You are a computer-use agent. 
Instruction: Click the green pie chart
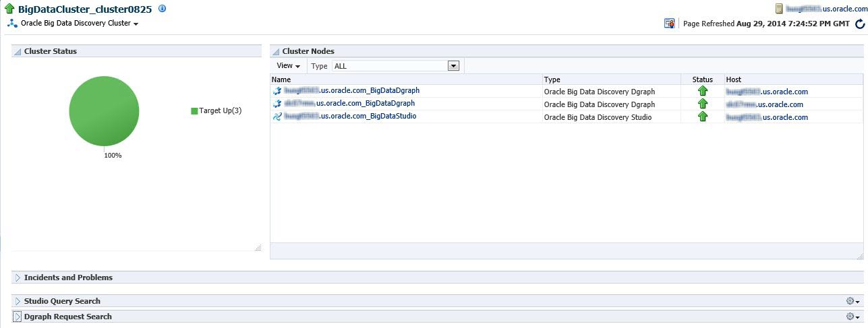click(104, 111)
